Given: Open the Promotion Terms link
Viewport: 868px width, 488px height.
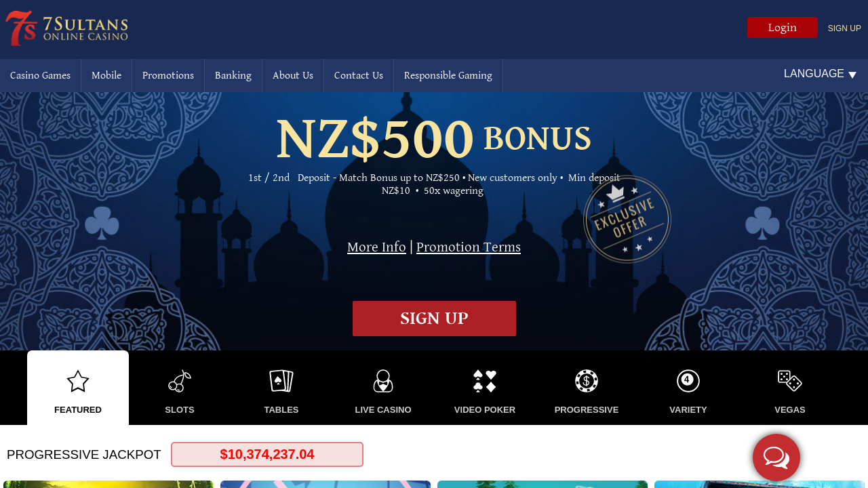Looking at the screenshot, I should (469, 247).
